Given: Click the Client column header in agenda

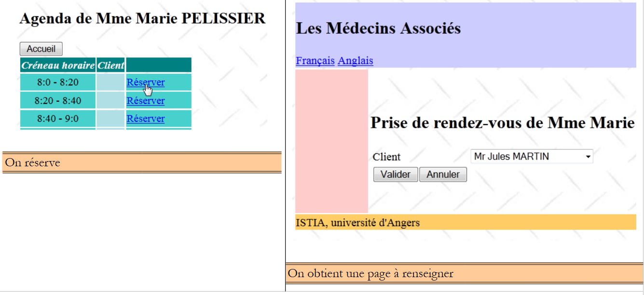Looking at the screenshot, I should [x=111, y=65].
